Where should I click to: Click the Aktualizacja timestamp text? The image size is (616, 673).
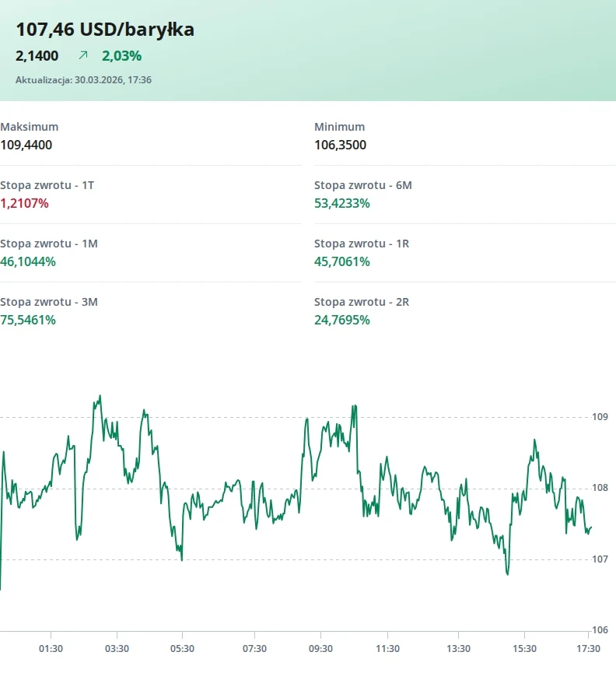click(83, 79)
